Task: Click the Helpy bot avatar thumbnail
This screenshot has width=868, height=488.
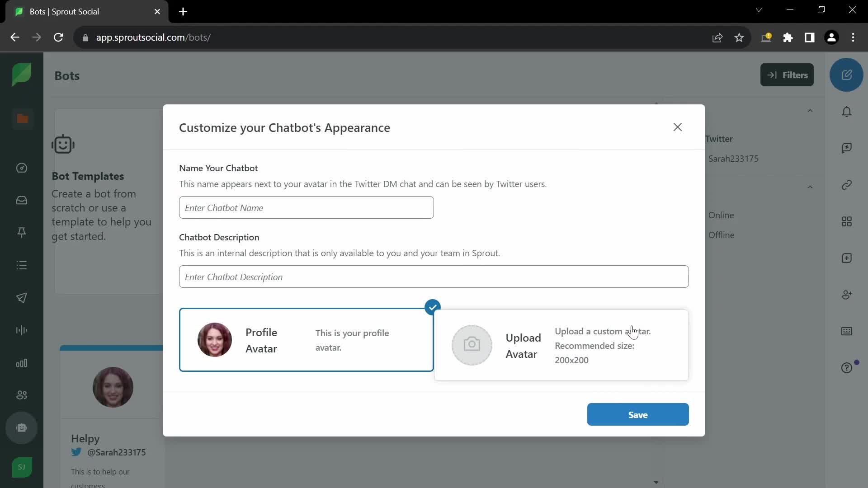Action: point(113,387)
